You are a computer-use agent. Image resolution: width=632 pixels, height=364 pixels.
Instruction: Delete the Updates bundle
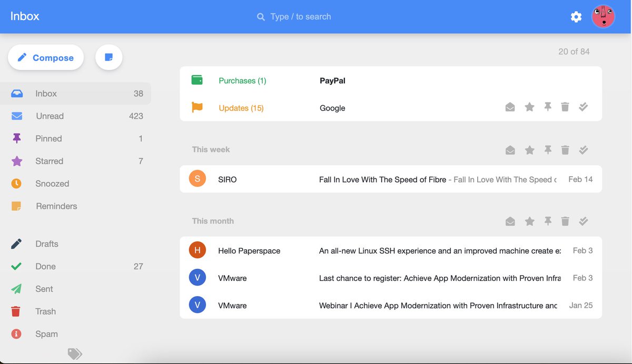(565, 107)
